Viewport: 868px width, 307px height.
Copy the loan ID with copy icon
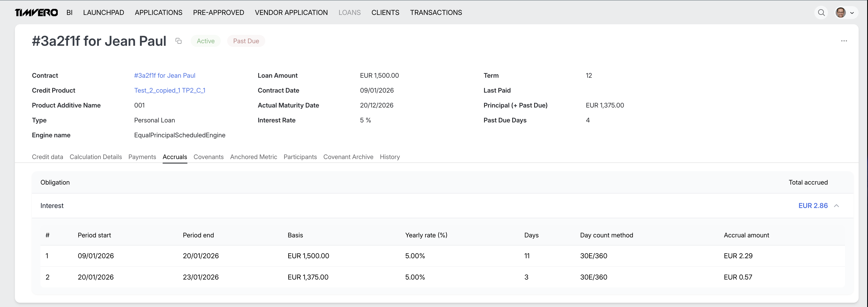pos(179,41)
